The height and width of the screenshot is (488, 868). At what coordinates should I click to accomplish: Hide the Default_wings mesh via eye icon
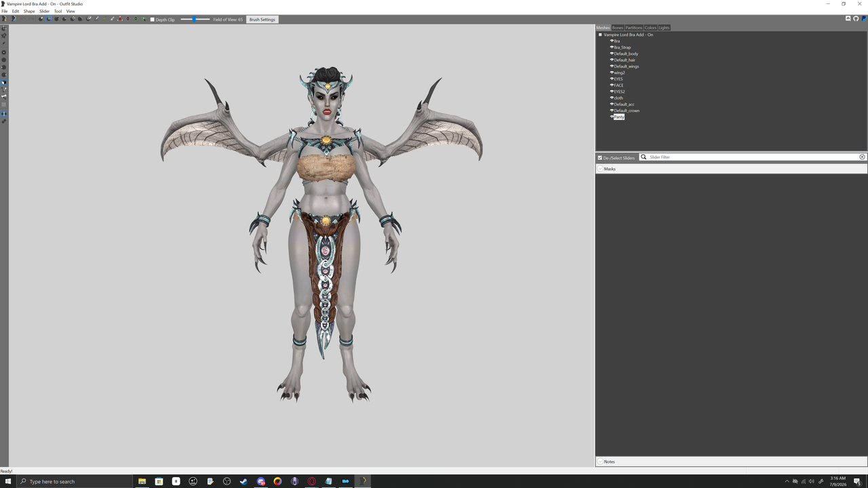[612, 66]
